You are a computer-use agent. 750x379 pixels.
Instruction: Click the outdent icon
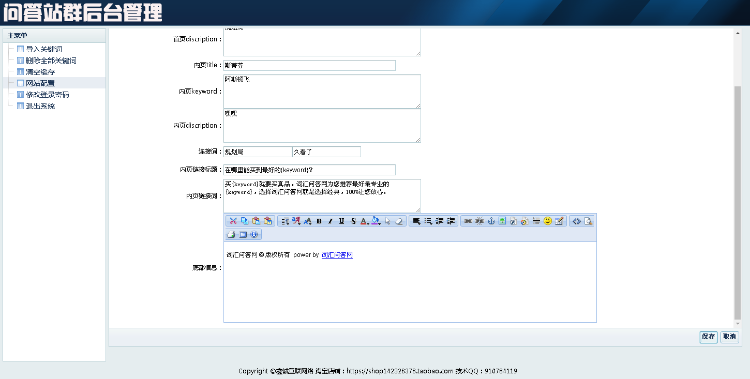pos(439,221)
